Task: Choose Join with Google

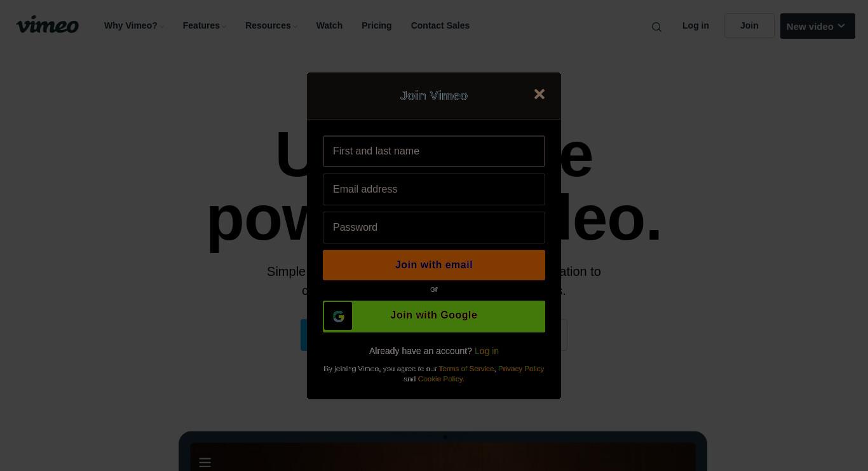Action: [434, 316]
